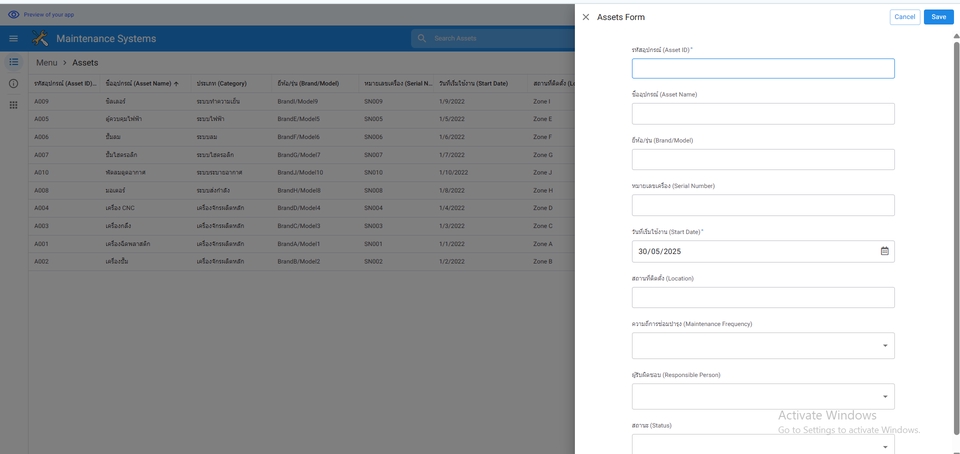Click the Maintenance Systems wrench logo
The image size is (960, 454).
tap(40, 39)
